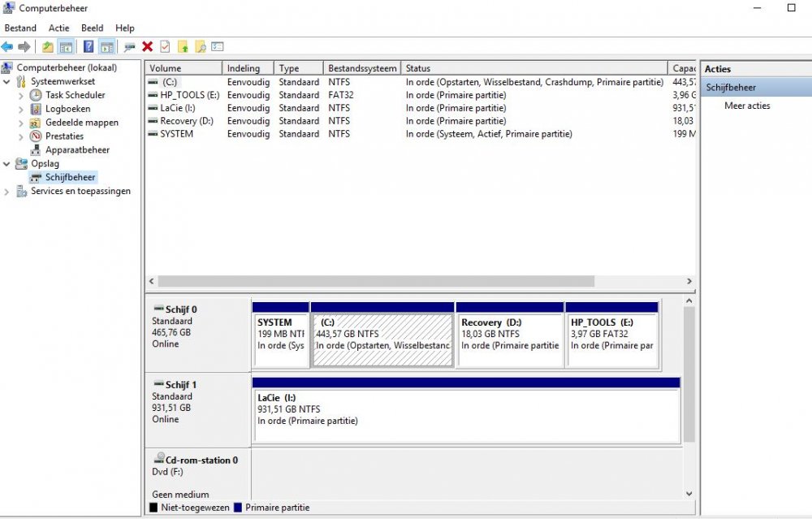Toggle Show/Hide Action Pane toolbar button

pos(106,47)
